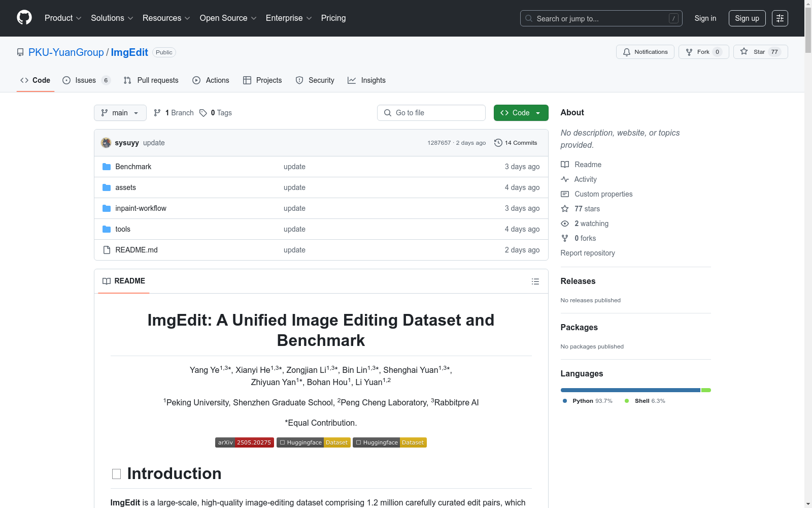Switch to the Actions tab

point(211,80)
